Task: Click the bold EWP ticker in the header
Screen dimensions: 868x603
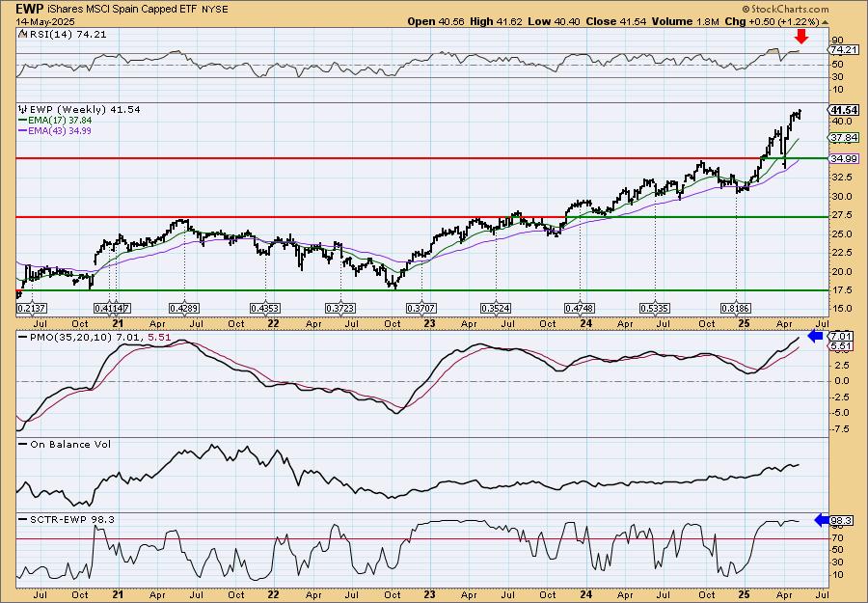Action: (x=28, y=9)
